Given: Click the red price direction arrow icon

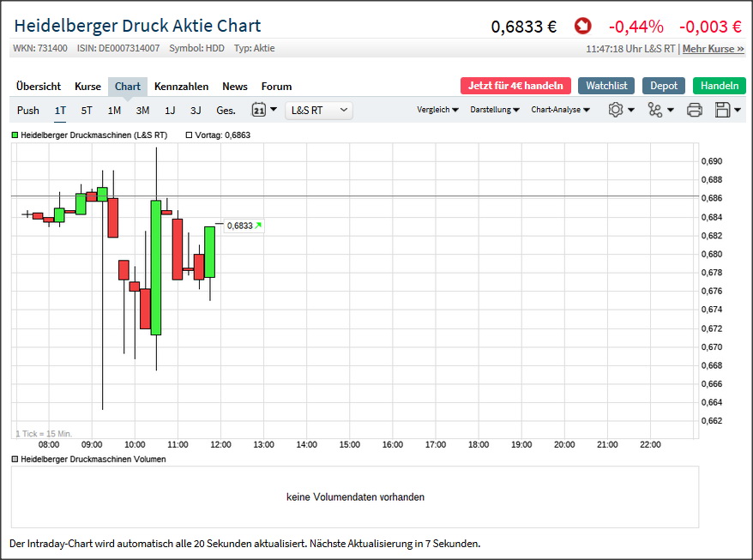Looking at the screenshot, I should [583, 27].
